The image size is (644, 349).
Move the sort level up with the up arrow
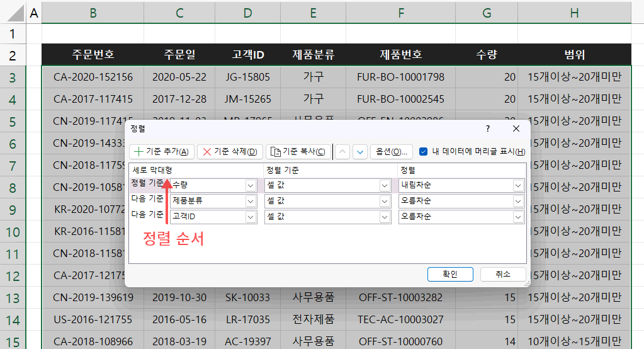[342, 152]
